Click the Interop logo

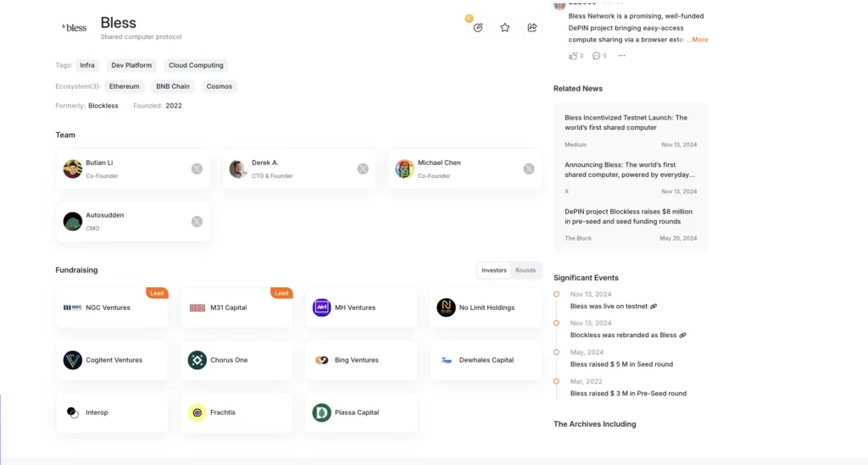pyautogui.click(x=73, y=412)
